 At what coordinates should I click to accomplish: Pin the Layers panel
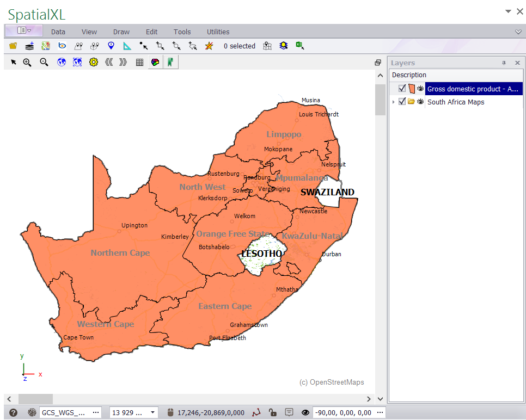coord(504,63)
